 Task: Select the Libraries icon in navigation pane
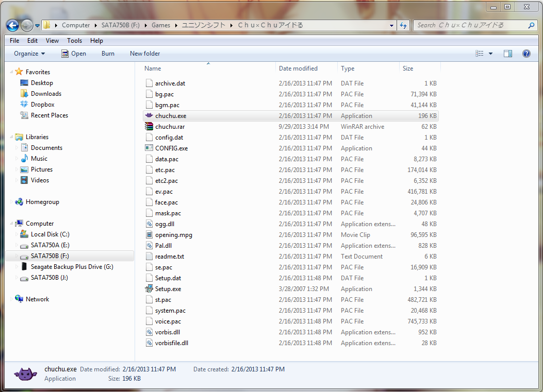pyautogui.click(x=19, y=137)
